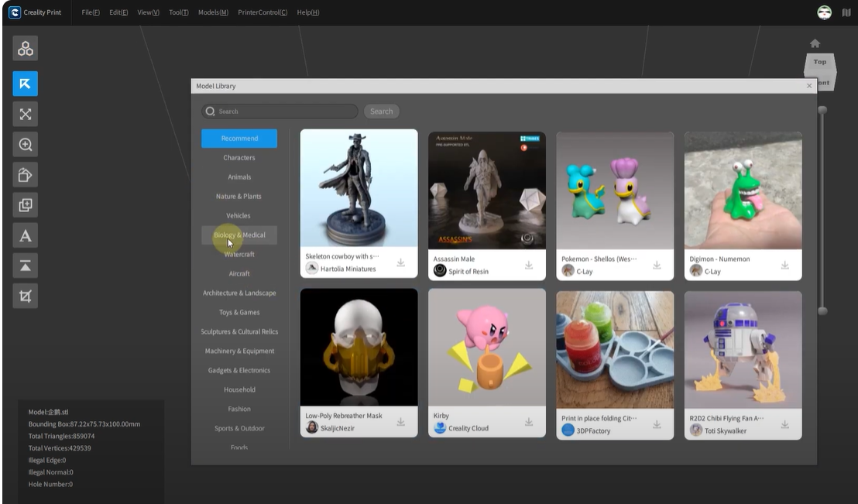Open the View menu
The width and height of the screenshot is (858, 504).
pyautogui.click(x=148, y=12)
